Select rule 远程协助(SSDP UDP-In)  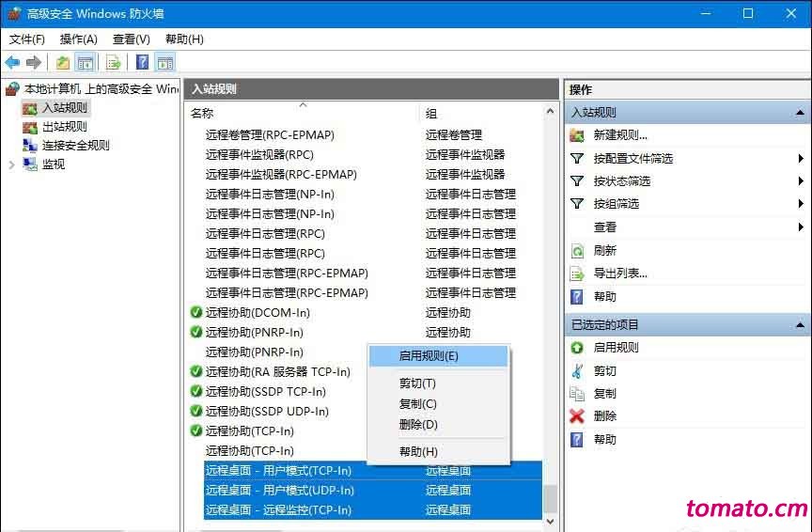point(267,412)
